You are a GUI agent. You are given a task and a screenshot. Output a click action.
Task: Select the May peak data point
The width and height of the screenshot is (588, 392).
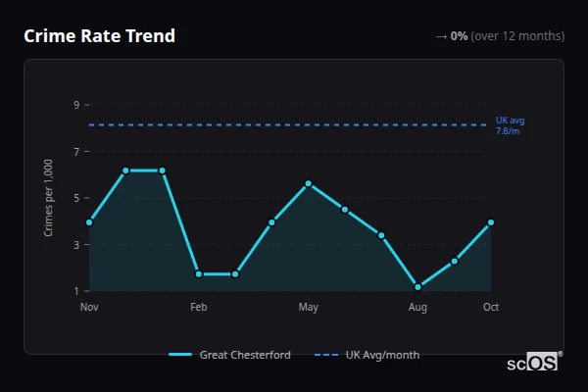(x=309, y=183)
